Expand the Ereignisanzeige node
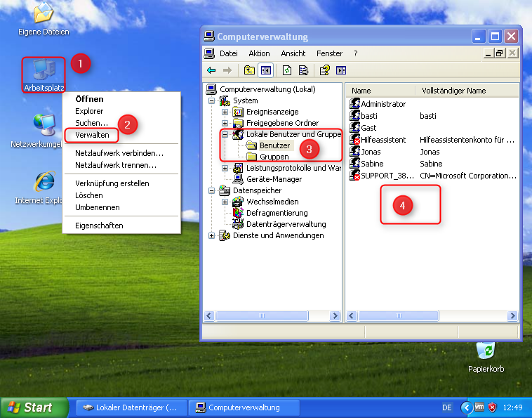Image resolution: width=532 pixels, height=418 pixels. [x=225, y=112]
